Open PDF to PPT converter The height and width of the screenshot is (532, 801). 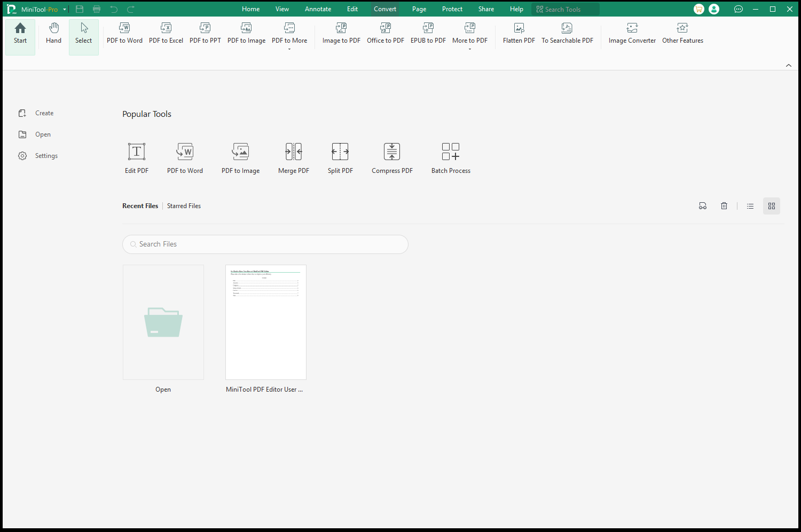pos(205,34)
